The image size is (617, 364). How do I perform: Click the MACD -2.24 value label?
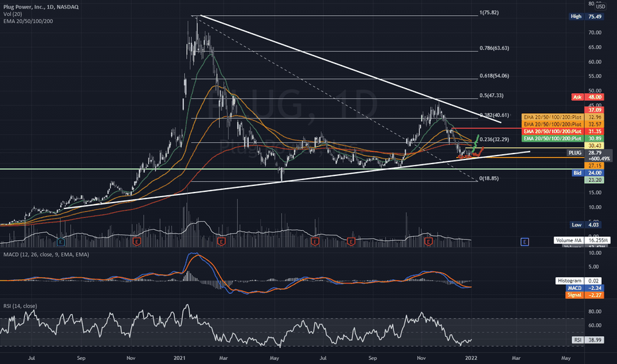click(x=585, y=288)
